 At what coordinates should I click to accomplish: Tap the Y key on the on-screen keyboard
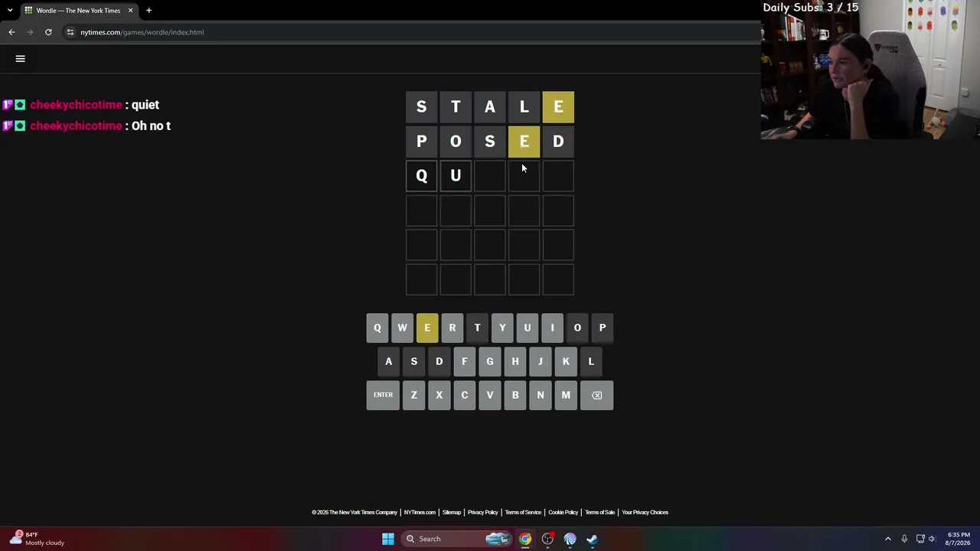502,328
